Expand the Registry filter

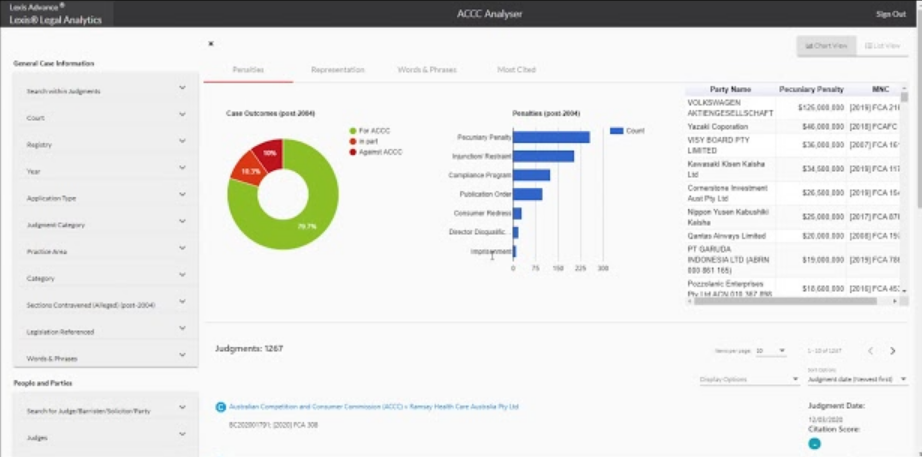tap(106, 145)
